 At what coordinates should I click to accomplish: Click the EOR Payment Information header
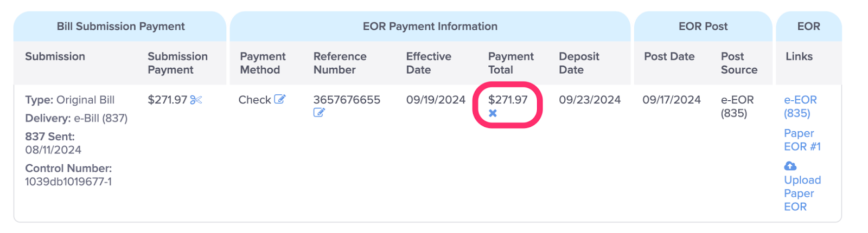430,26
